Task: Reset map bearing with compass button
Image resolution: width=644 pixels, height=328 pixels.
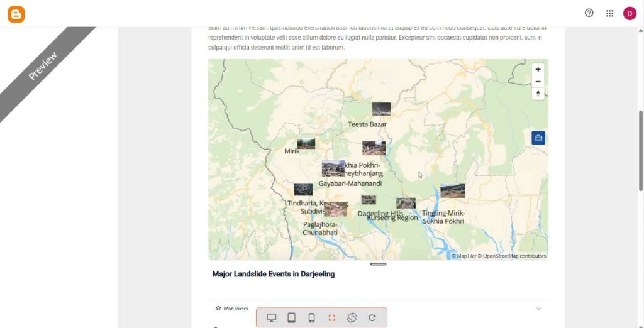Action: (538, 93)
